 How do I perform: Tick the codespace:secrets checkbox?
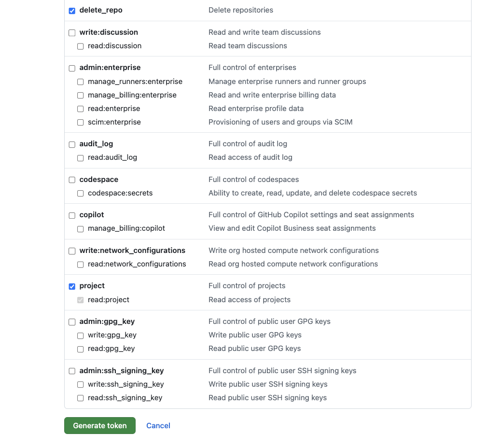pos(81,194)
